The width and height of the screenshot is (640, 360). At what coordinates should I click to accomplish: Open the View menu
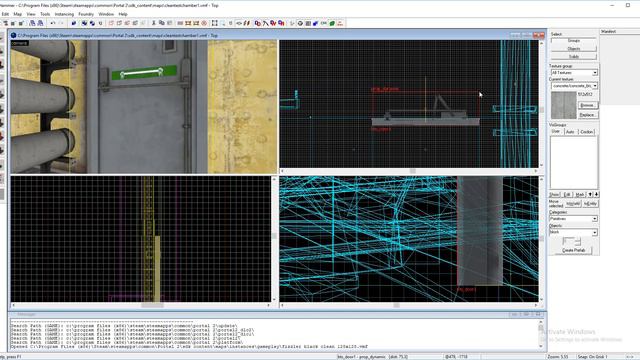pyautogui.click(x=31, y=14)
